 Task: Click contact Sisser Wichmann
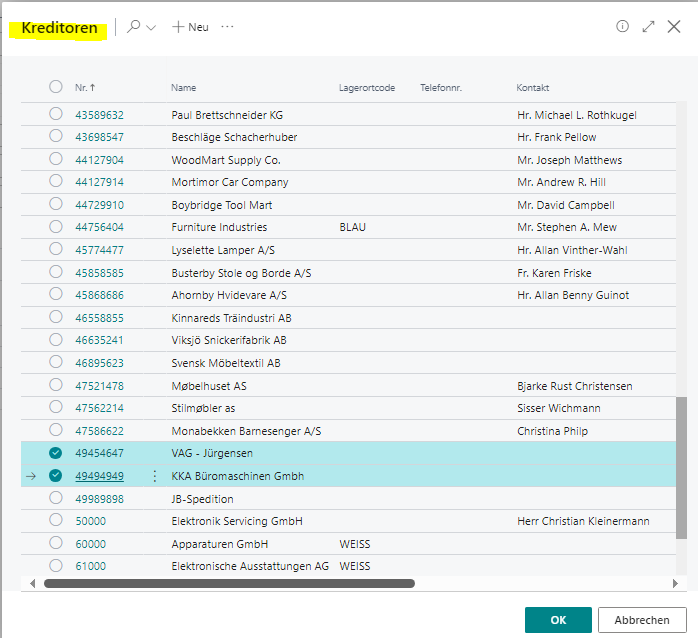click(x=559, y=408)
